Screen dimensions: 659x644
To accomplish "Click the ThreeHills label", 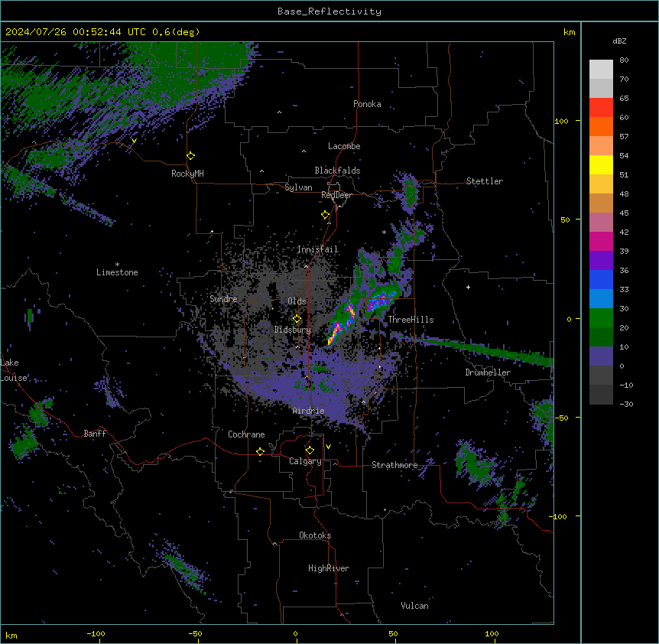I will (x=411, y=320).
